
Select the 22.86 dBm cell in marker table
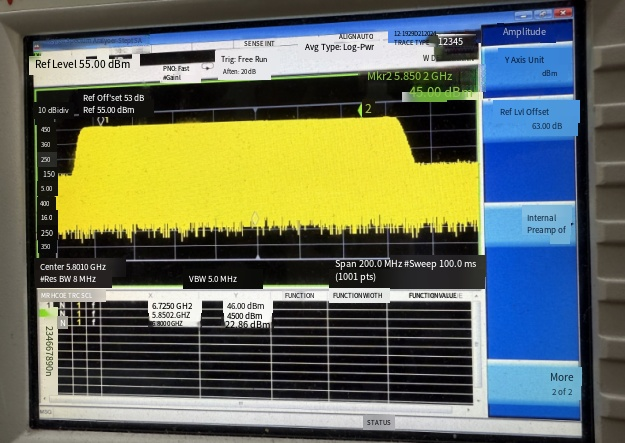[247, 325]
